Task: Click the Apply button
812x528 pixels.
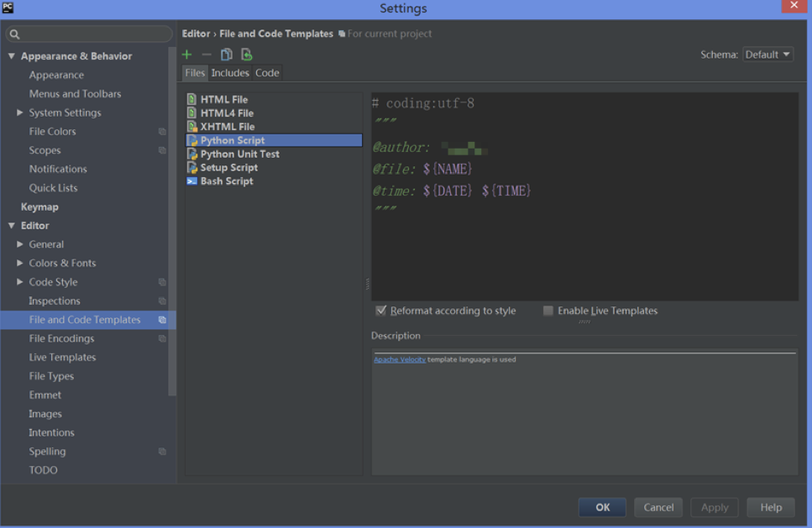Action: point(715,507)
